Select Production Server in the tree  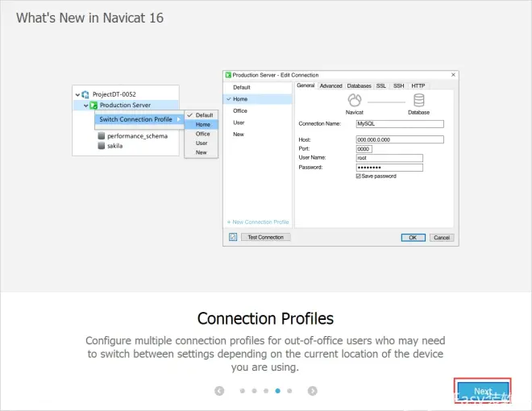tap(126, 105)
